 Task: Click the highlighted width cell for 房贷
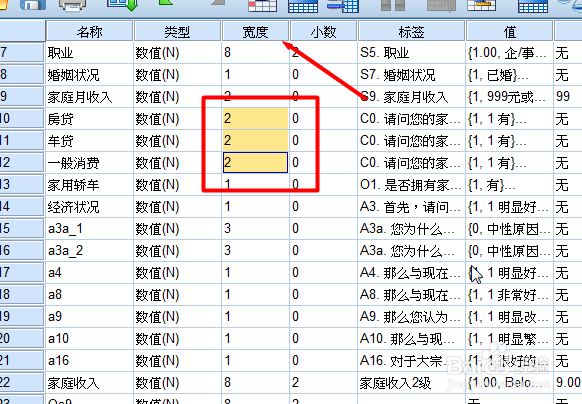[255, 119]
